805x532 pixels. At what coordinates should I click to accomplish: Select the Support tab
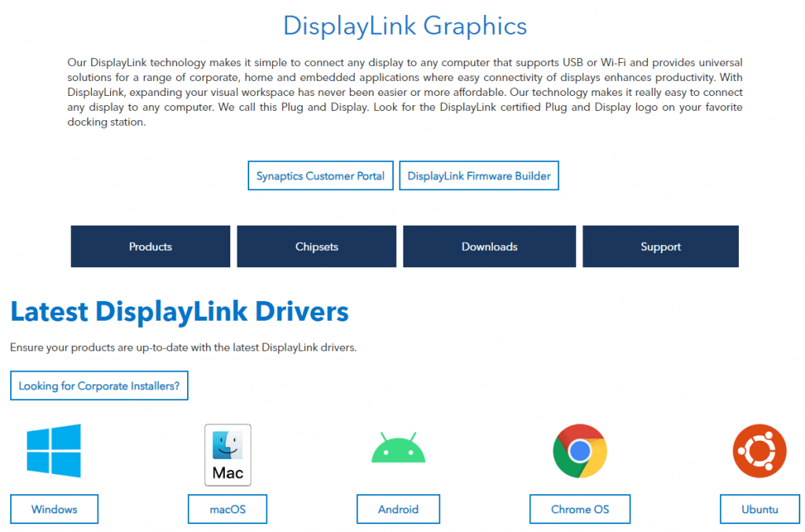coord(660,246)
